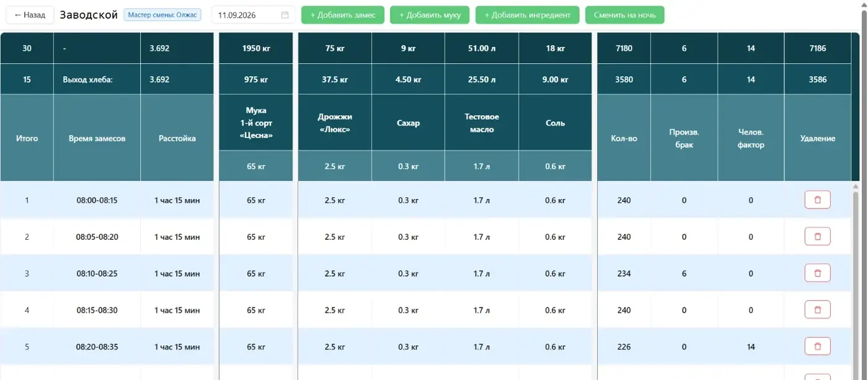Delete mix row 2 with the trash icon
This screenshot has width=868, height=380.
coord(817,236)
